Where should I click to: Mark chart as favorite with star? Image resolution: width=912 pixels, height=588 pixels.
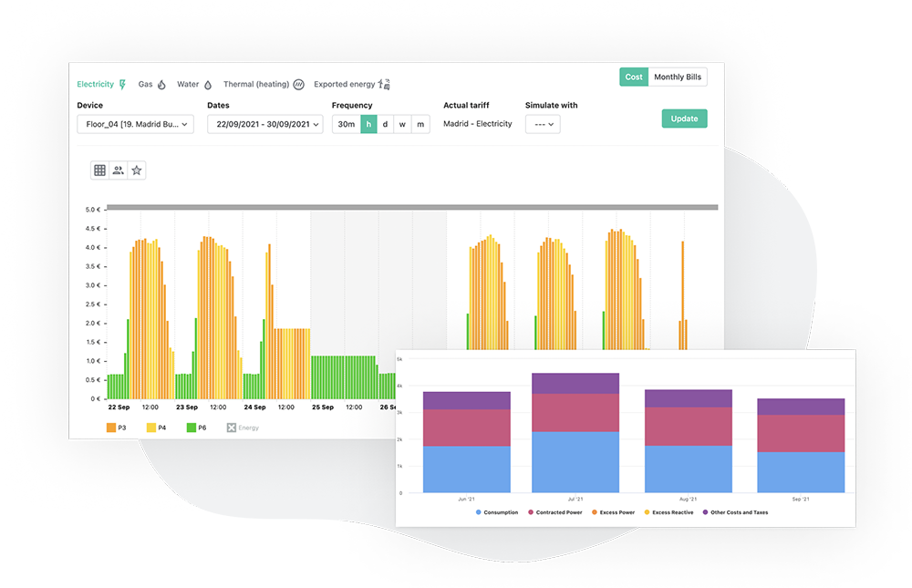point(136,170)
